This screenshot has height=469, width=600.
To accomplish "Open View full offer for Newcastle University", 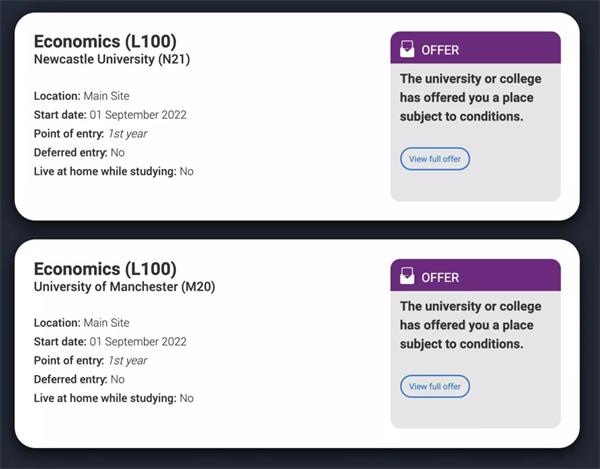I will click(x=435, y=159).
